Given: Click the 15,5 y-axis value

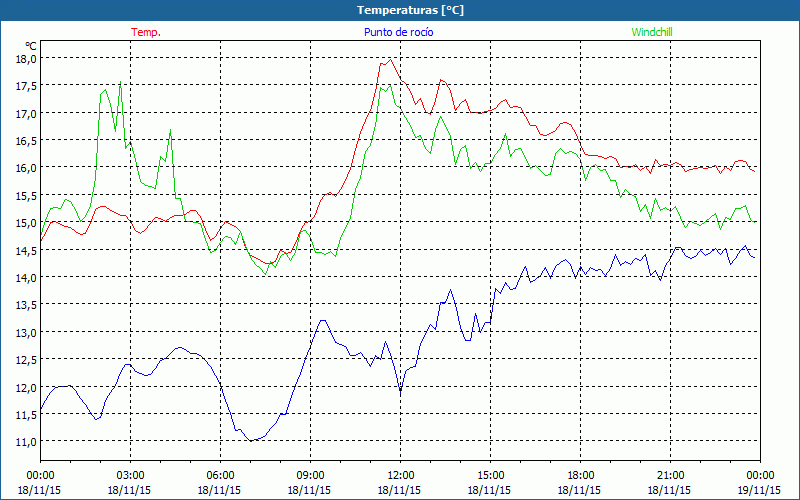Looking at the screenshot, I should click(26, 195).
